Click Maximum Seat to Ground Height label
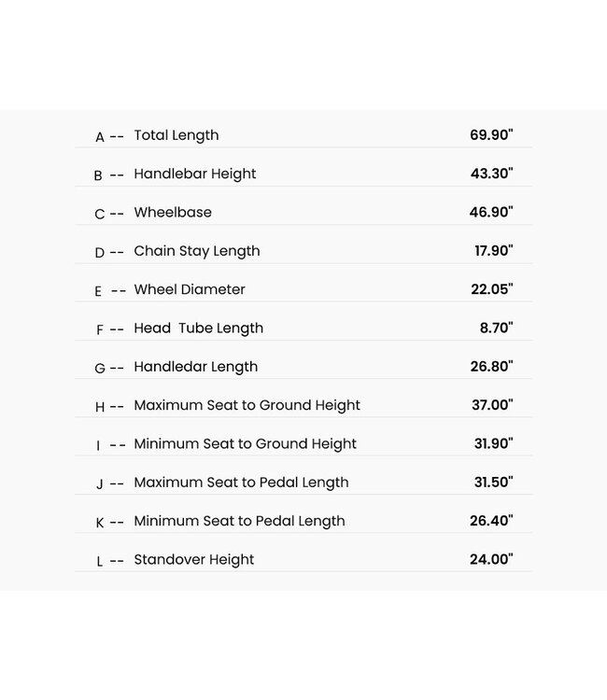The height and width of the screenshot is (700, 607). (x=247, y=405)
